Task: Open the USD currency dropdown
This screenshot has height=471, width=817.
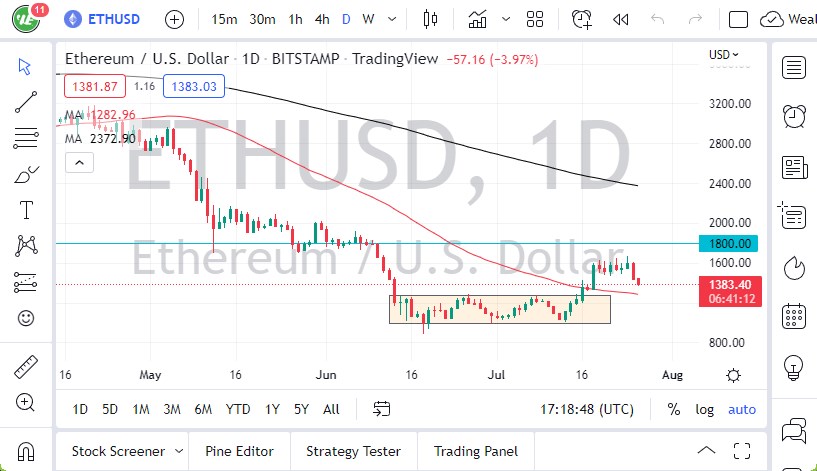Action: click(724, 55)
